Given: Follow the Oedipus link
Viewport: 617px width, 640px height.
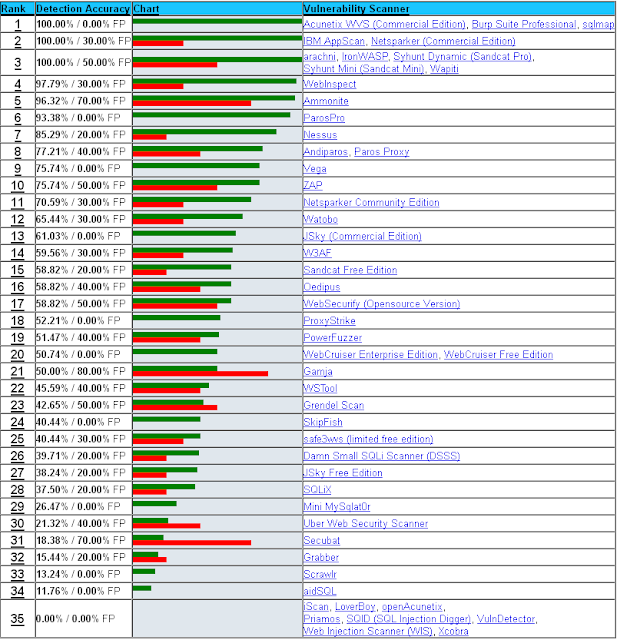Looking at the screenshot, I should (322, 287).
